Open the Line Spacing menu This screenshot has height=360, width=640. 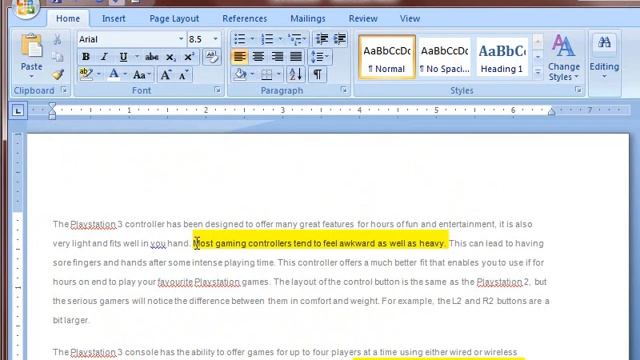click(x=320, y=57)
